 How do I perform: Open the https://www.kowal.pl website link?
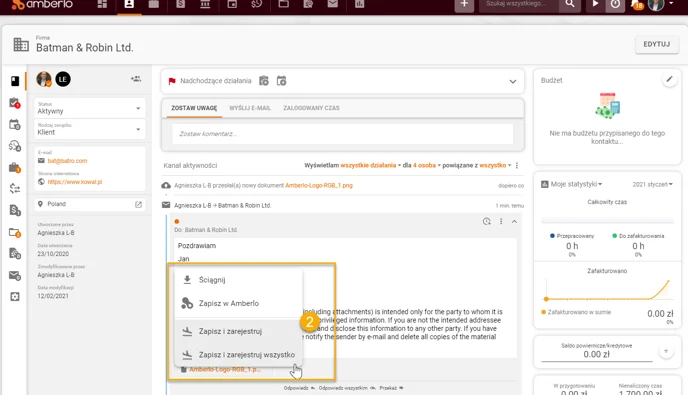[75, 182]
